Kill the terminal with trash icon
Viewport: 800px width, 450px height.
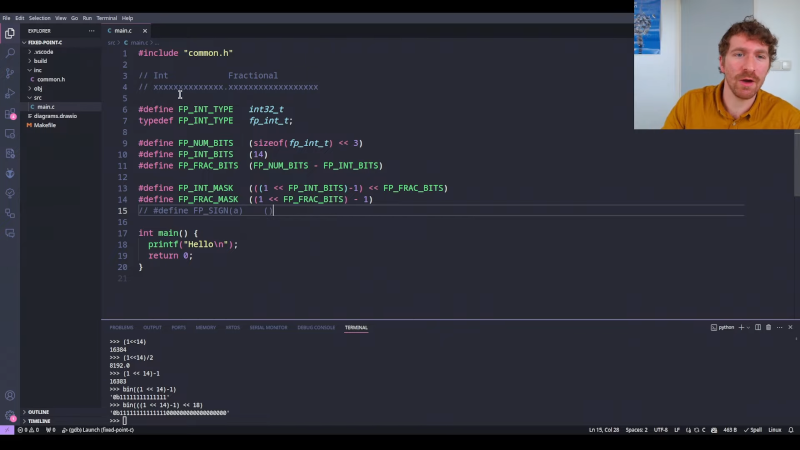coord(768,327)
